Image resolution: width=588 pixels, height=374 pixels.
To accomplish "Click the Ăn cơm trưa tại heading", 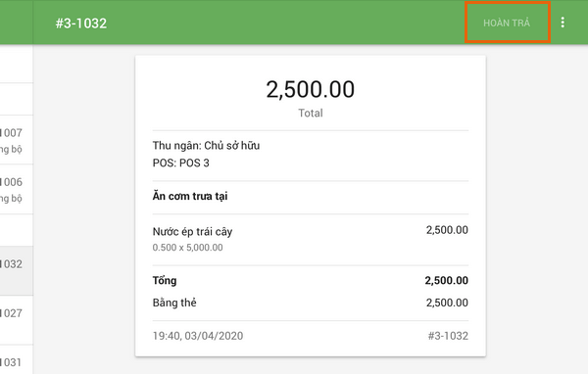I will pyautogui.click(x=190, y=196).
